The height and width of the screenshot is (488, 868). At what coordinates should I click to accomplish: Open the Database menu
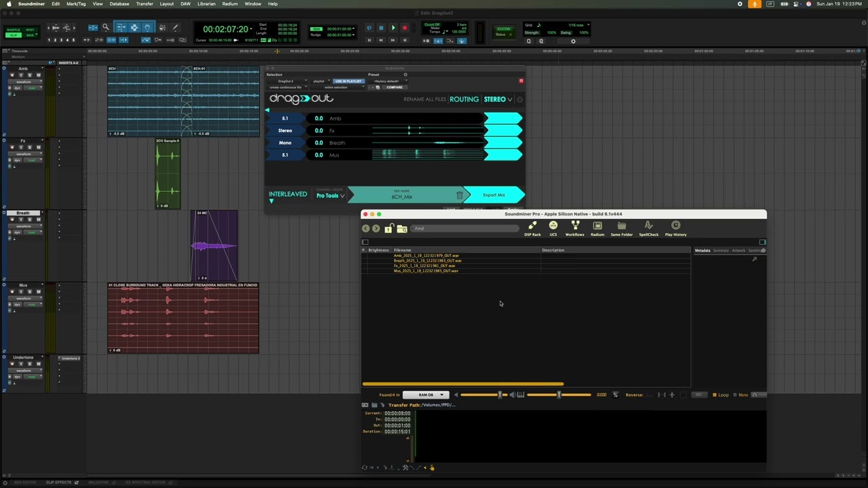pos(119,4)
